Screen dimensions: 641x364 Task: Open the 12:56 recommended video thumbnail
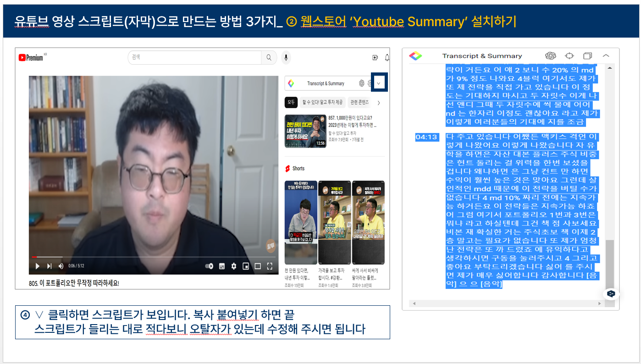point(305,131)
